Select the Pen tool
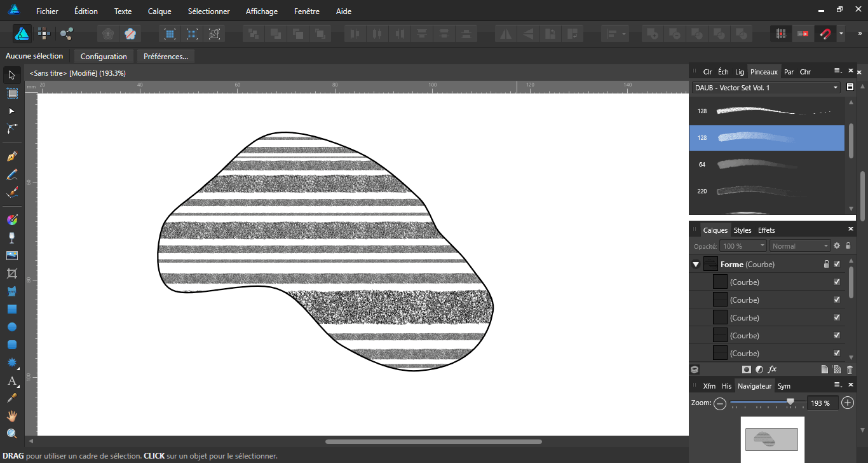 (11, 156)
